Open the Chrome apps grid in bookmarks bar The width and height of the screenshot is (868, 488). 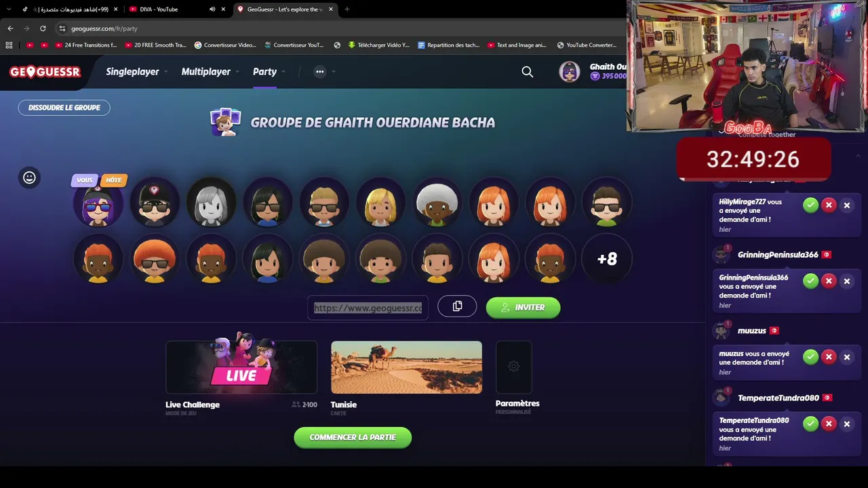[9, 45]
